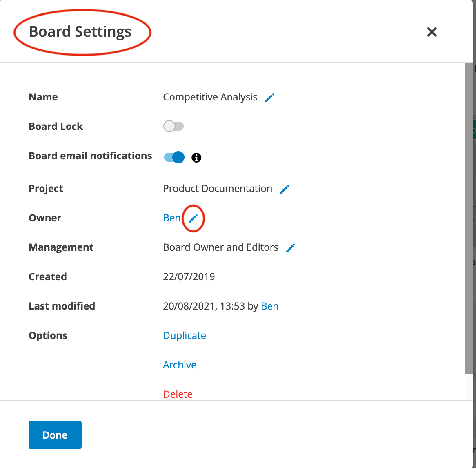Screen dimensions: 476x468
Task: Disable Board email notifications switch
Action: 174,157
